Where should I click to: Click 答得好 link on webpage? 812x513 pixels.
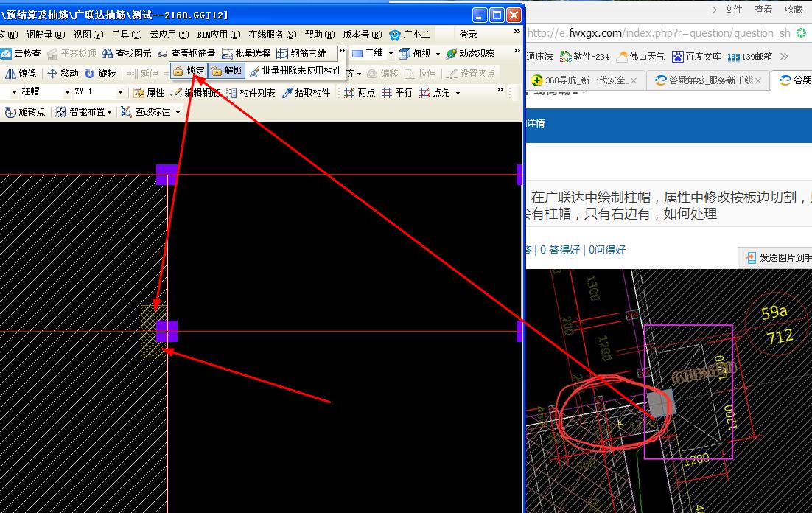[560, 250]
